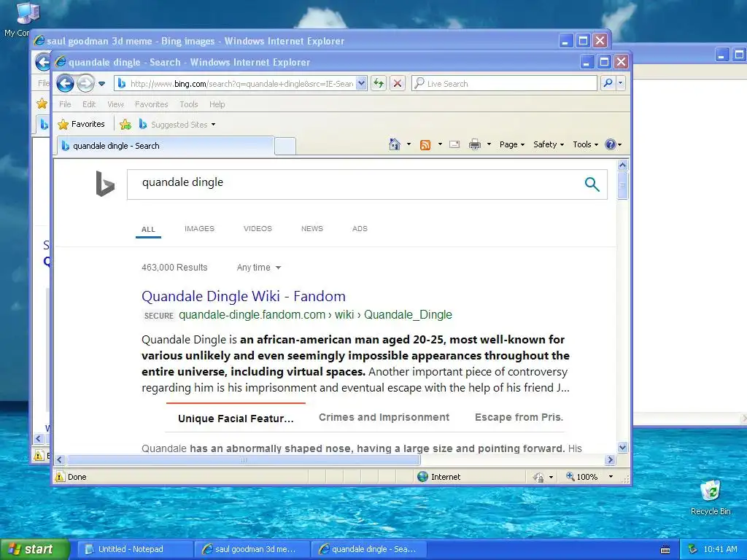The width and height of the screenshot is (747, 560).
Task: Open the Help menu
Action: pyautogui.click(x=217, y=104)
